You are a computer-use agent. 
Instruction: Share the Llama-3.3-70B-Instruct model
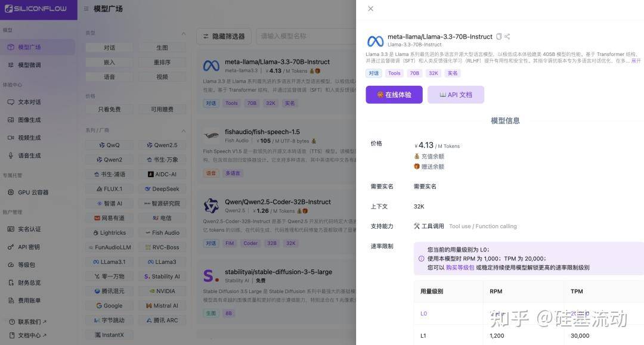coord(507,36)
